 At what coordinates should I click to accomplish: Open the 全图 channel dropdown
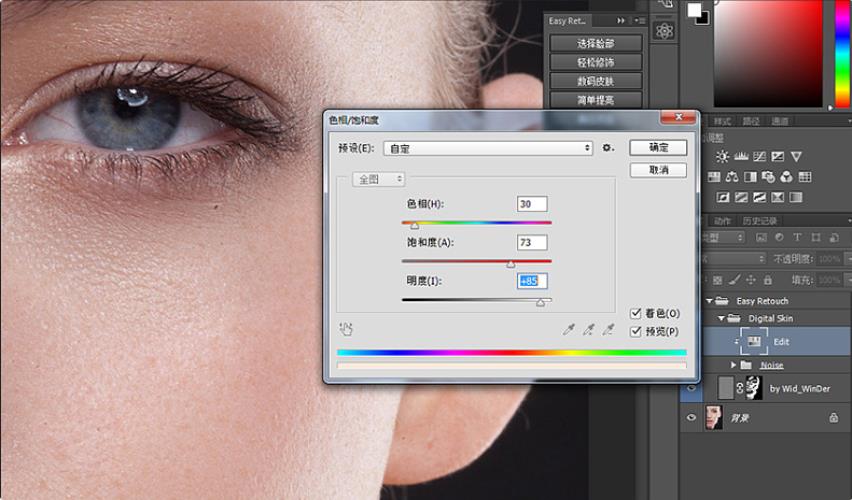pos(378,179)
